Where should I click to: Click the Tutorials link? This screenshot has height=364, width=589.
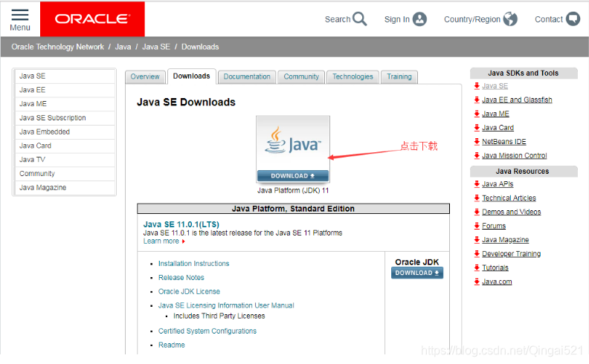coord(495,267)
